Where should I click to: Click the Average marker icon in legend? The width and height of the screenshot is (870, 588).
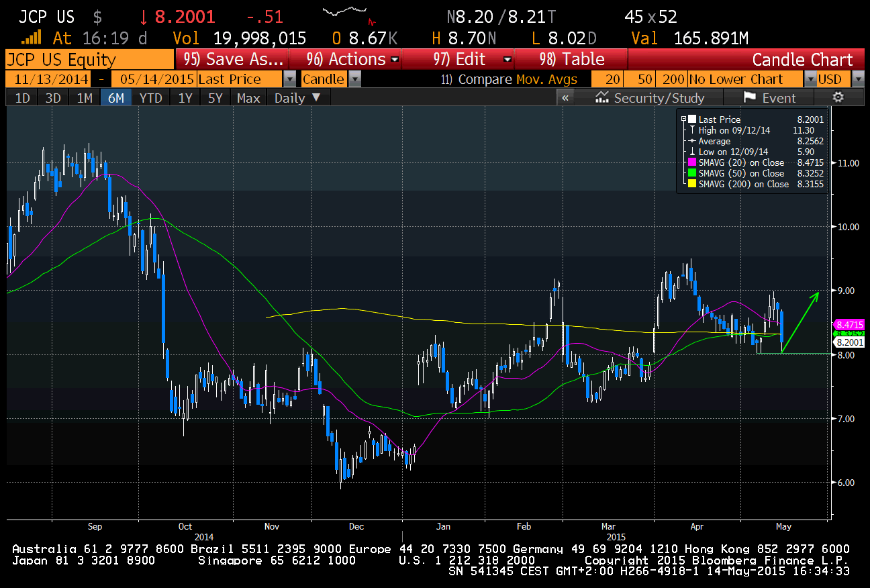point(691,141)
